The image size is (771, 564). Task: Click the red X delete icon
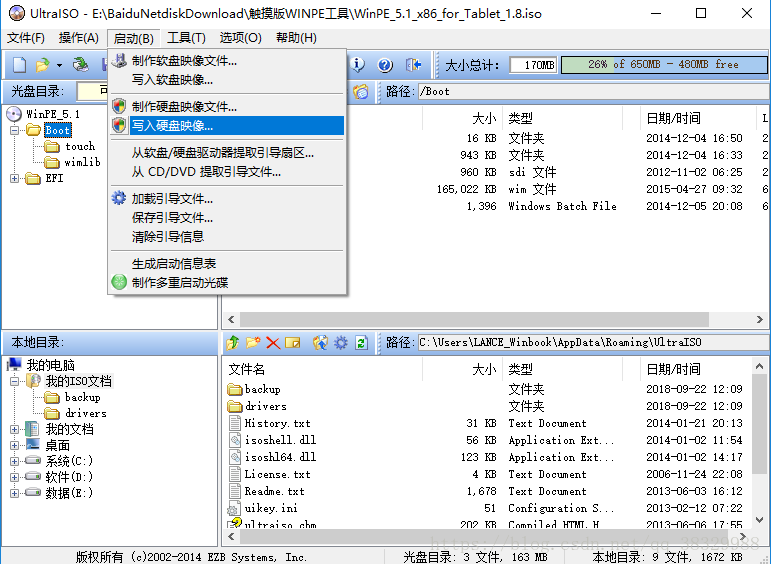coord(273,343)
